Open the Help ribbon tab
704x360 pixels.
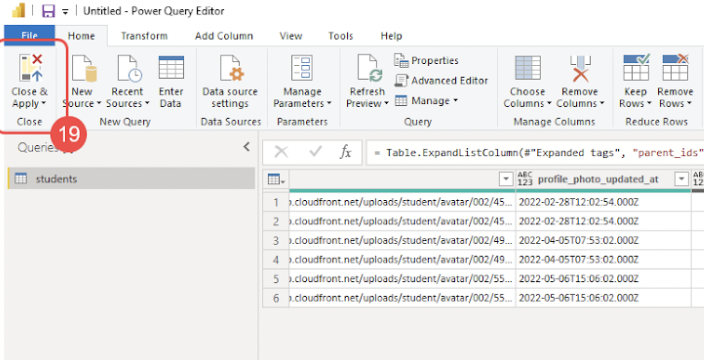pos(391,36)
